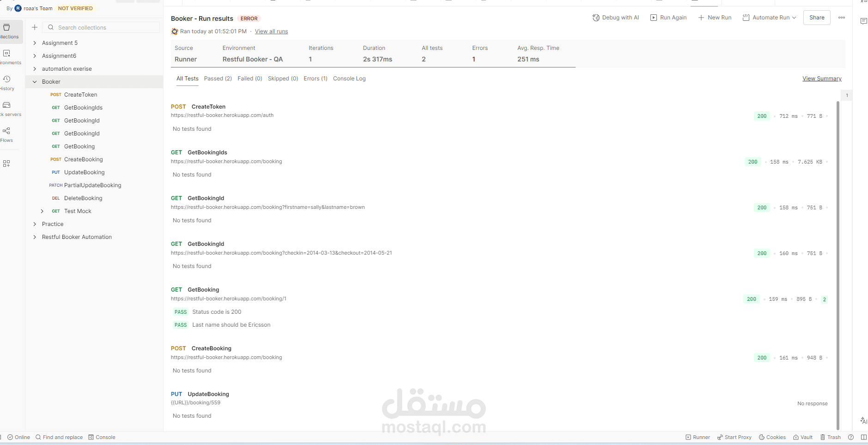Click the View Summary link
Image resolution: width=868 pixels, height=445 pixels.
[x=822, y=79]
